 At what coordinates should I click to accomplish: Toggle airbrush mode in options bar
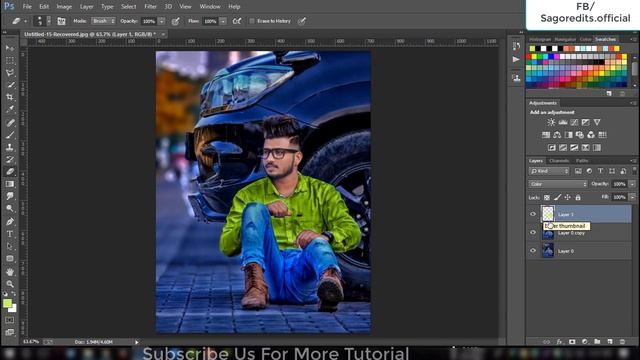click(237, 21)
